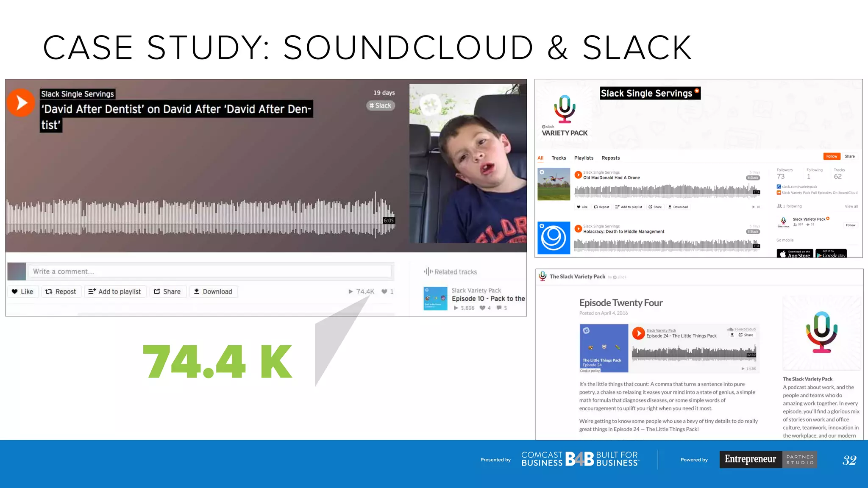Click Comcast Business B4B footer logo
Viewport: 868px width, 488px height.
[x=580, y=459]
